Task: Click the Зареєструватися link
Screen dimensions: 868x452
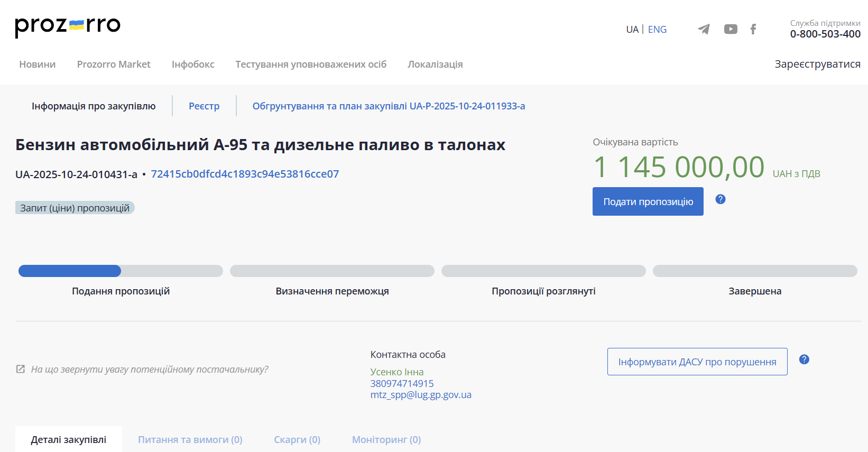Action: [x=817, y=64]
